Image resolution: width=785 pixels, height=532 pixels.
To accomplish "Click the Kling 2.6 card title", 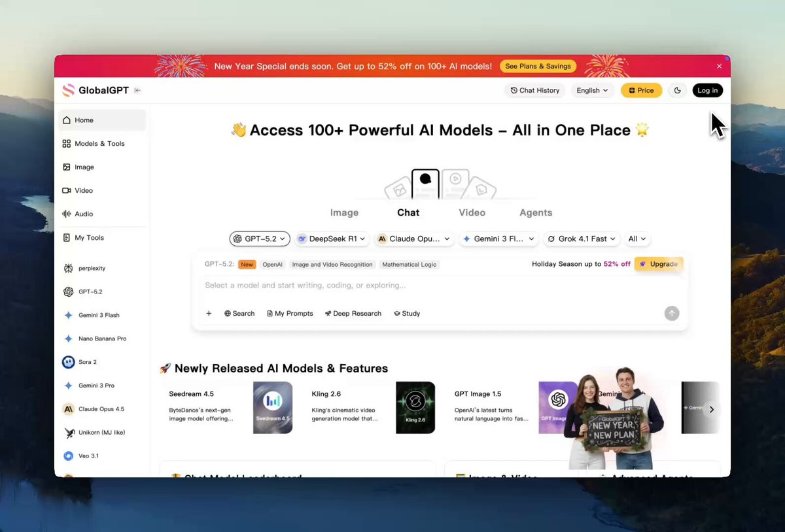I will click(326, 394).
